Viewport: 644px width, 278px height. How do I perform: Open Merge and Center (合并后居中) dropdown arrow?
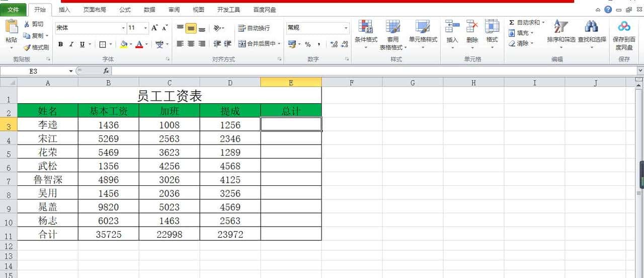tap(280, 44)
